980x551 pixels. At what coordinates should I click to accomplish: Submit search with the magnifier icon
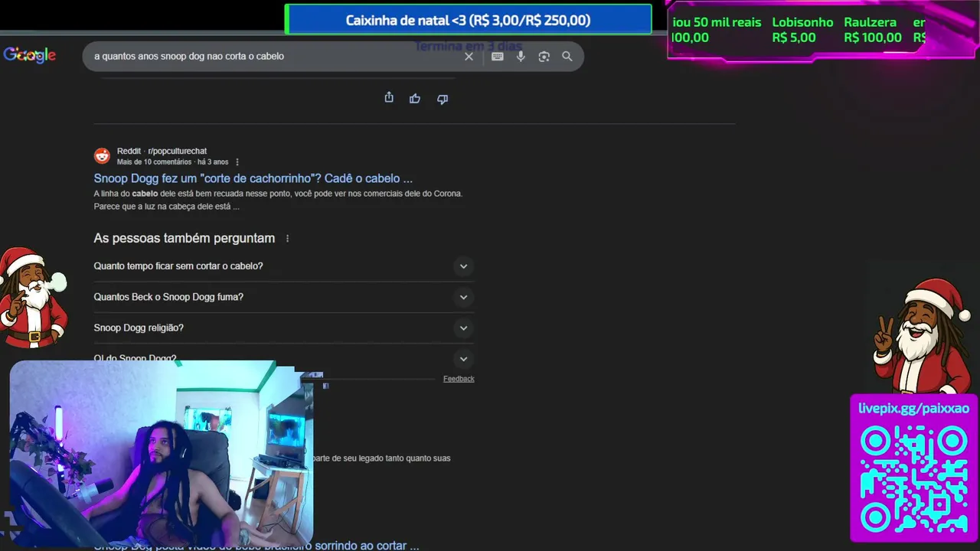(x=567, y=57)
